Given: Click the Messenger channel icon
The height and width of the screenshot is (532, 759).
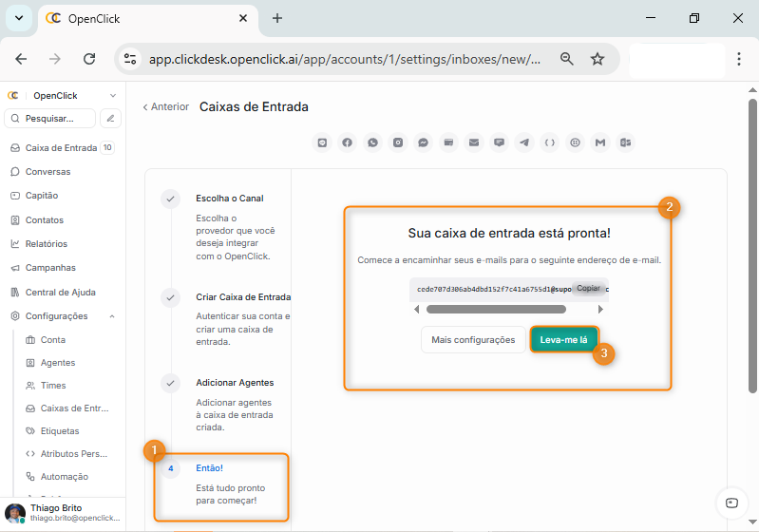Looking at the screenshot, I should point(424,142).
